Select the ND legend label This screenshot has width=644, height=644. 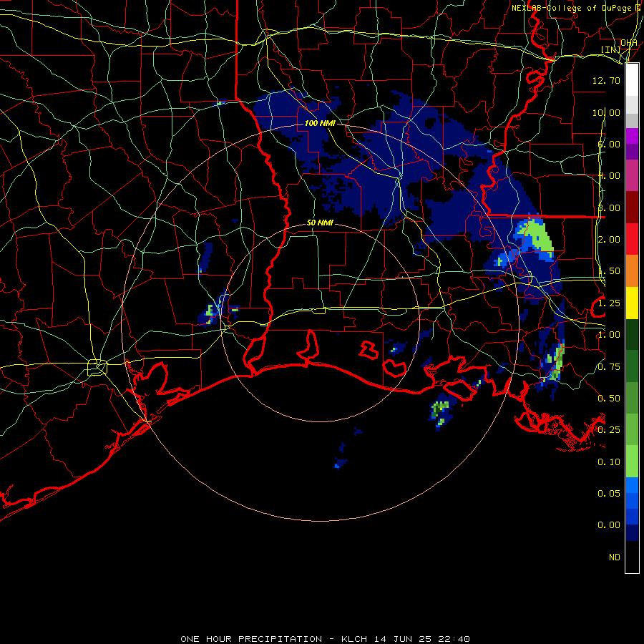point(615,557)
